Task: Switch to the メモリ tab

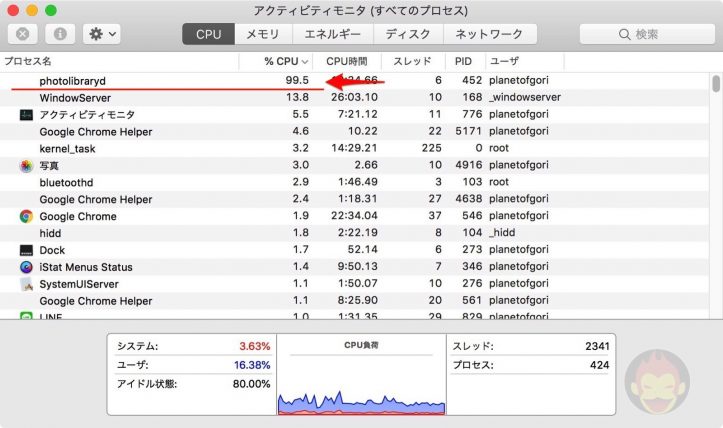Action: click(263, 34)
